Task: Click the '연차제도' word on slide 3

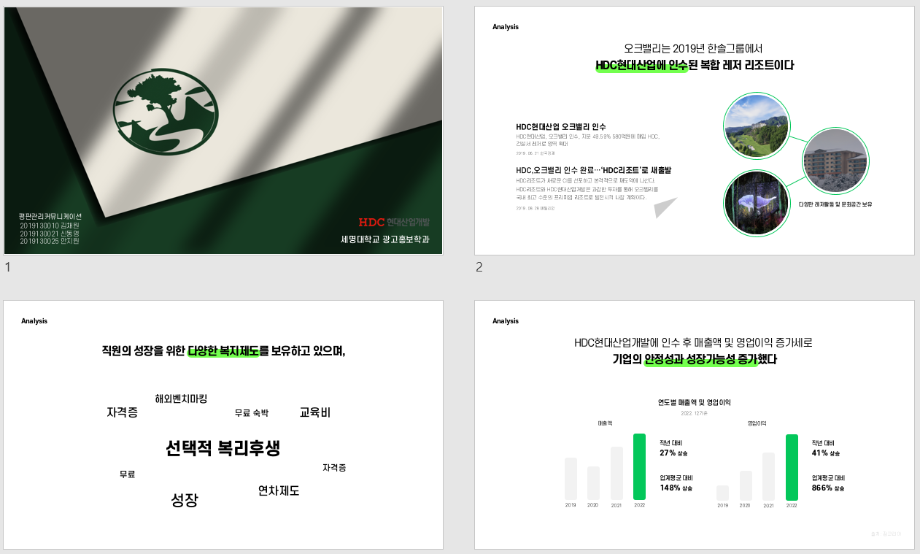Action: pos(278,490)
